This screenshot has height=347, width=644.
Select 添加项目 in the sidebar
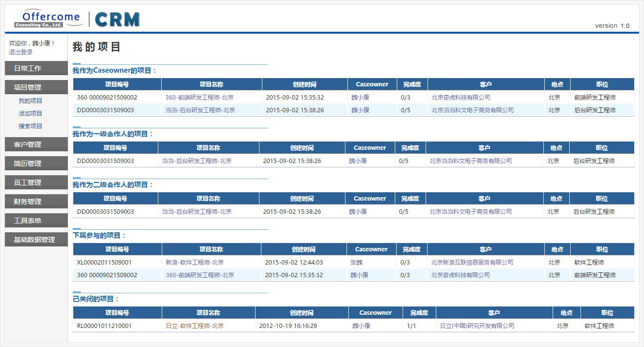(30, 114)
